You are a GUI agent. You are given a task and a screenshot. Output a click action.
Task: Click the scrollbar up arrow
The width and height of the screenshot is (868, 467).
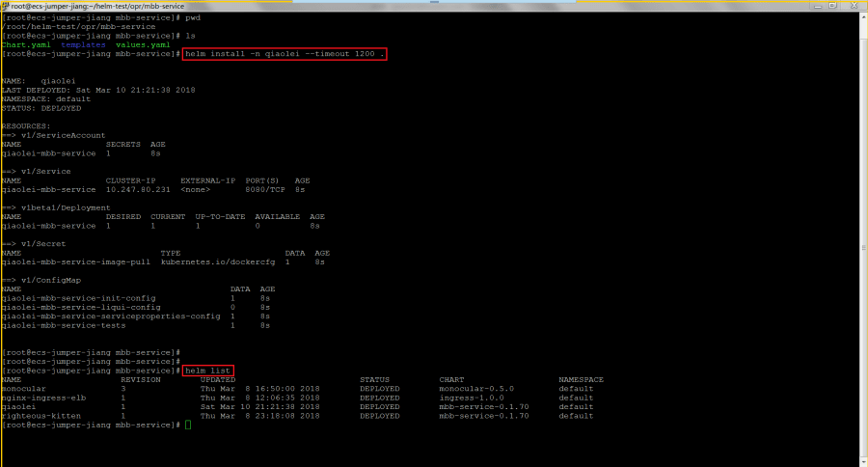[863, 17]
